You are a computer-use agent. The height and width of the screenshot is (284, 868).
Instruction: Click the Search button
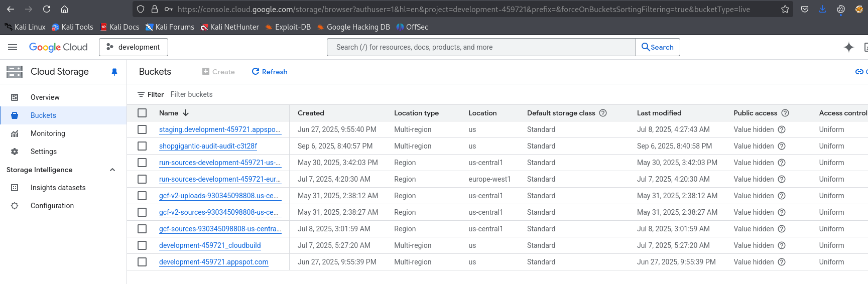click(658, 47)
